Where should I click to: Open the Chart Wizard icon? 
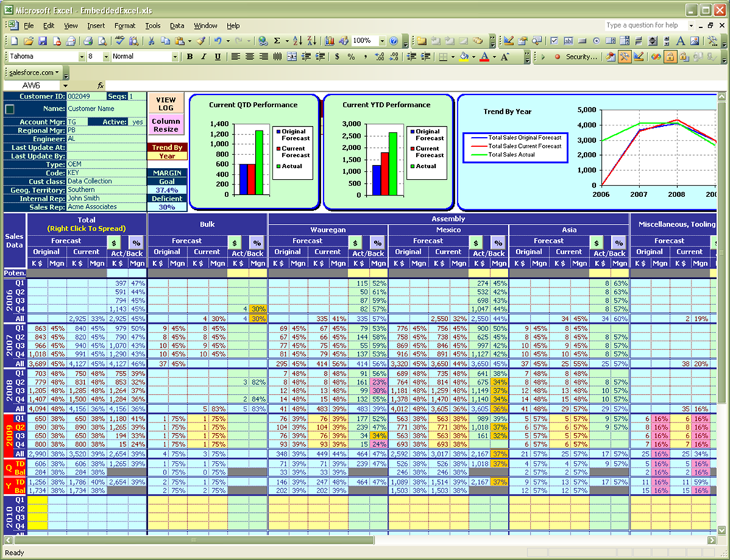coord(330,41)
